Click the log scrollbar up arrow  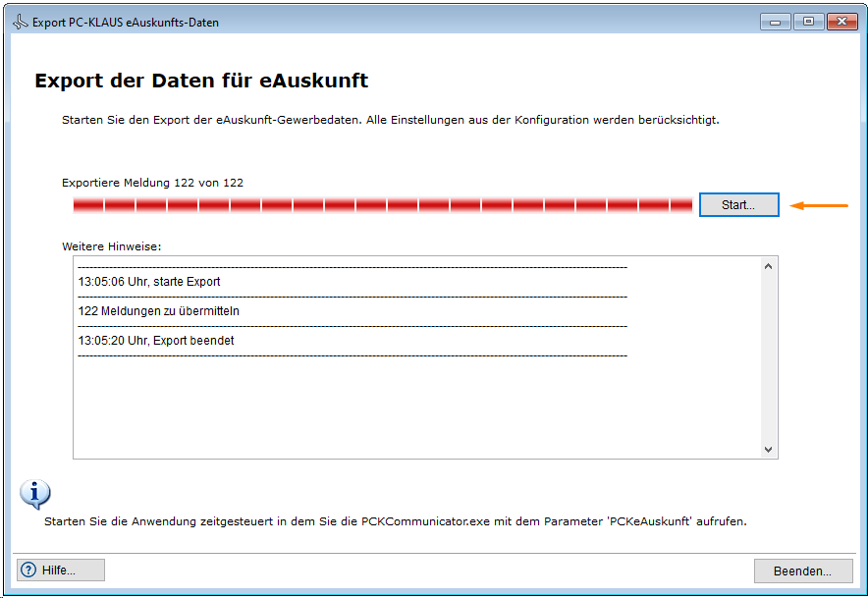pyautogui.click(x=768, y=266)
